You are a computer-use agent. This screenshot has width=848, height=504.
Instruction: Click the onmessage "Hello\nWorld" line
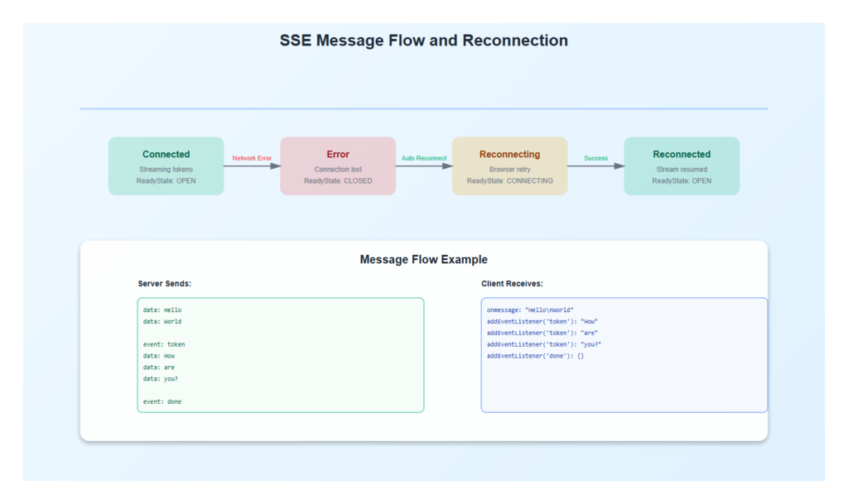click(x=530, y=310)
